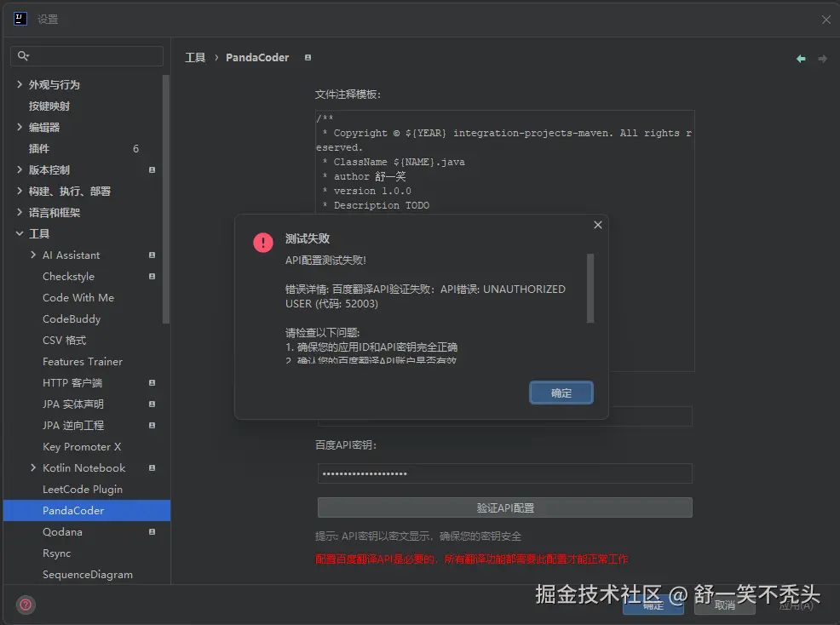Select Checkstyle in the tools list
This screenshot has height=625, width=840.
[68, 277]
